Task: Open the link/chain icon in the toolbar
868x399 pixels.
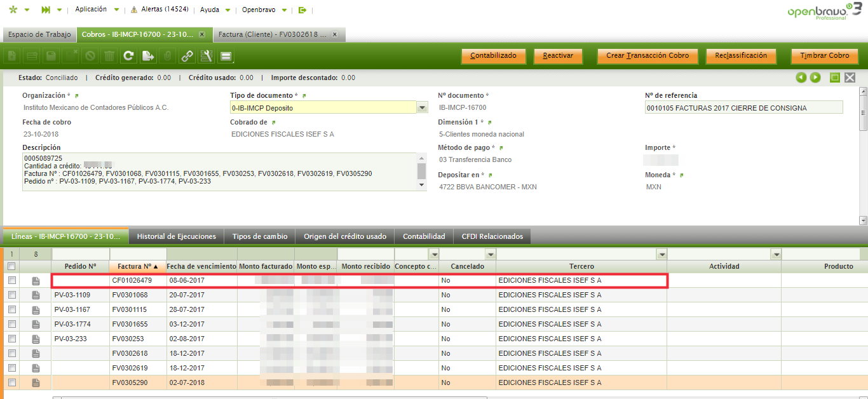Action: coord(187,56)
